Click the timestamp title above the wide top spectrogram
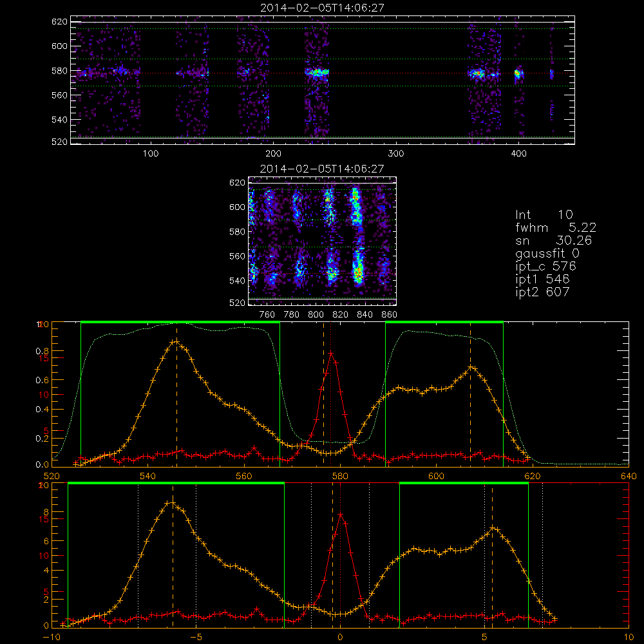644x644 pixels. pyautogui.click(x=323, y=8)
